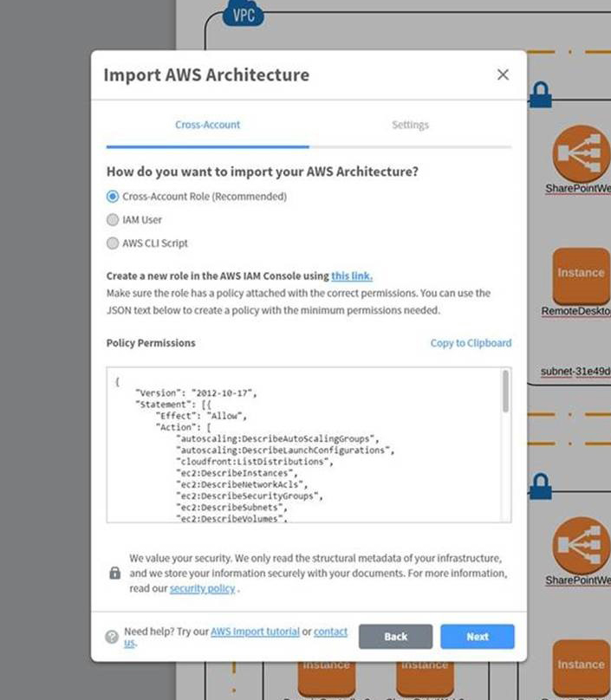Viewport: 611px width, 700px height.
Task: Click Copy to Clipboard link
Action: pos(471,343)
